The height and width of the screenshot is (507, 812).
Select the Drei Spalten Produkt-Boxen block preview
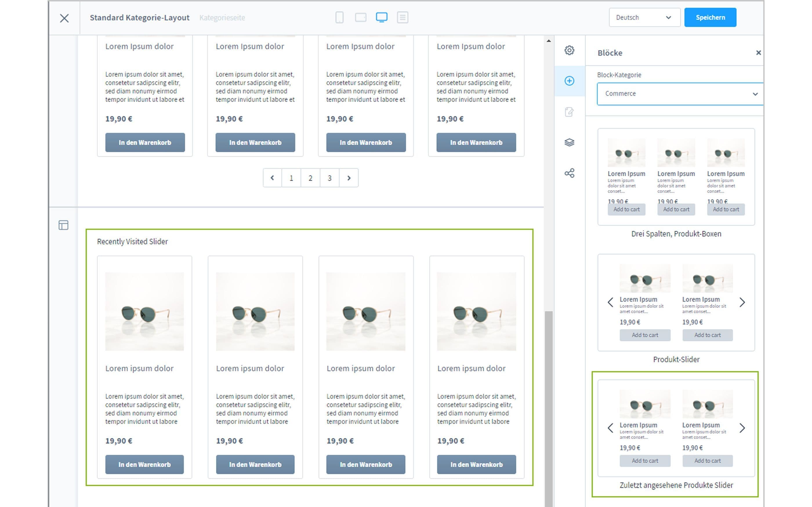click(x=676, y=176)
